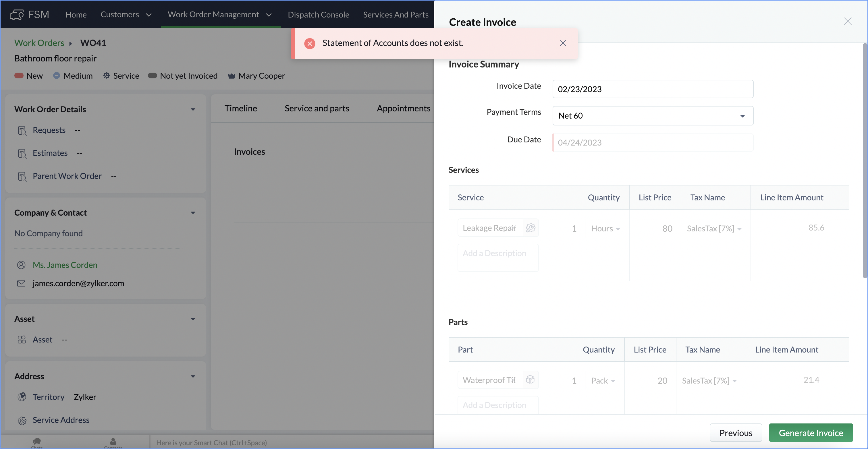Open the Hours unit dropdown
The height and width of the screenshot is (449, 868).
(605, 229)
